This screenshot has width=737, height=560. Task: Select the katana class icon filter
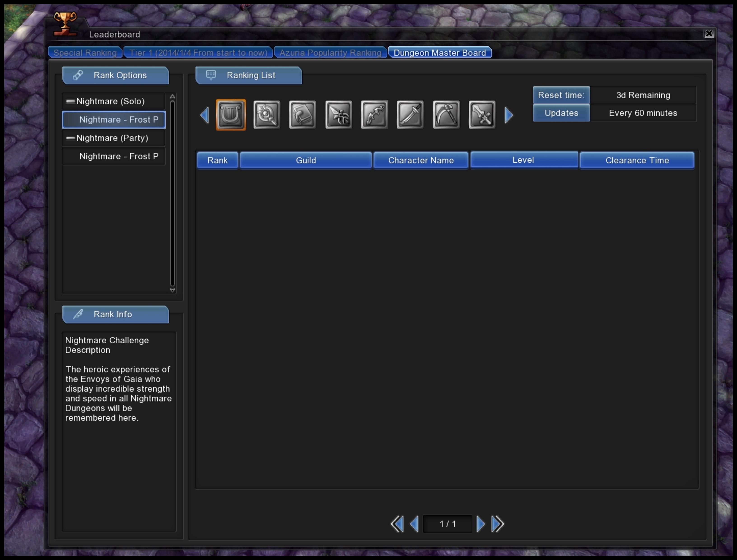(x=410, y=115)
